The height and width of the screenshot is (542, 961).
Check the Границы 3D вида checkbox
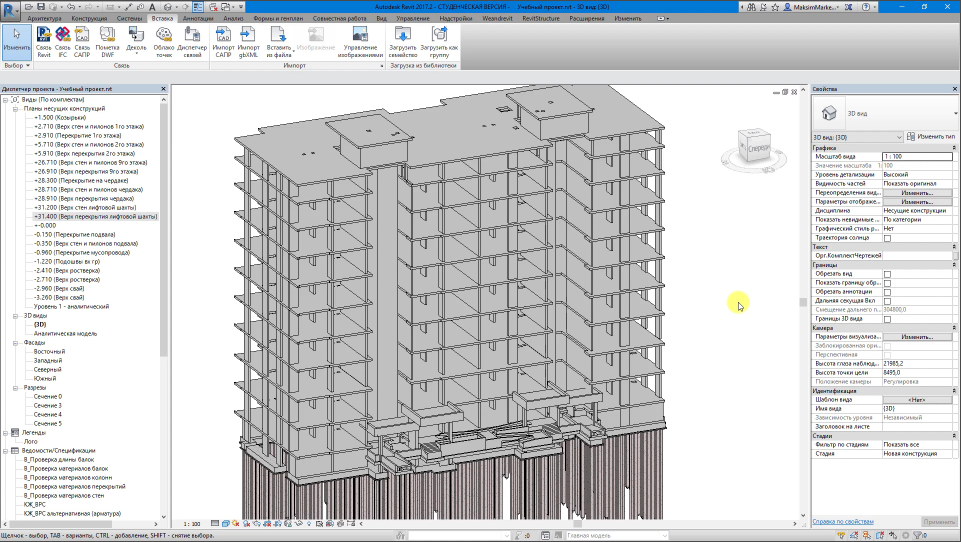click(x=887, y=318)
